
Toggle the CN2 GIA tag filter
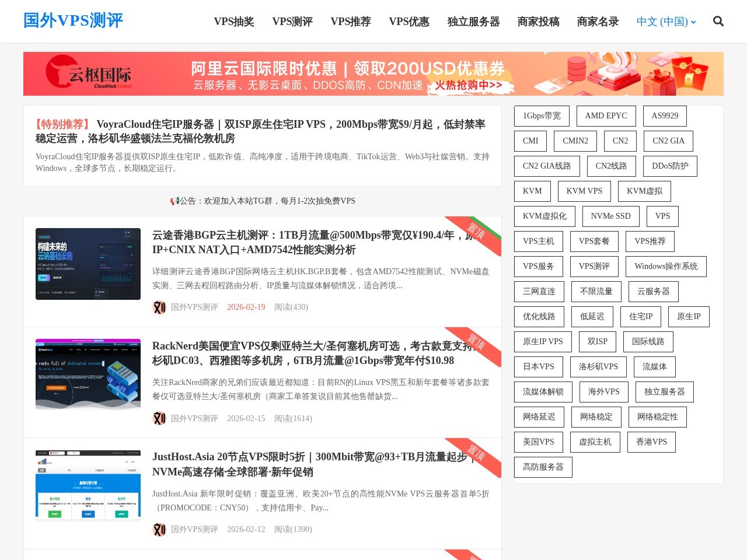[x=668, y=141]
